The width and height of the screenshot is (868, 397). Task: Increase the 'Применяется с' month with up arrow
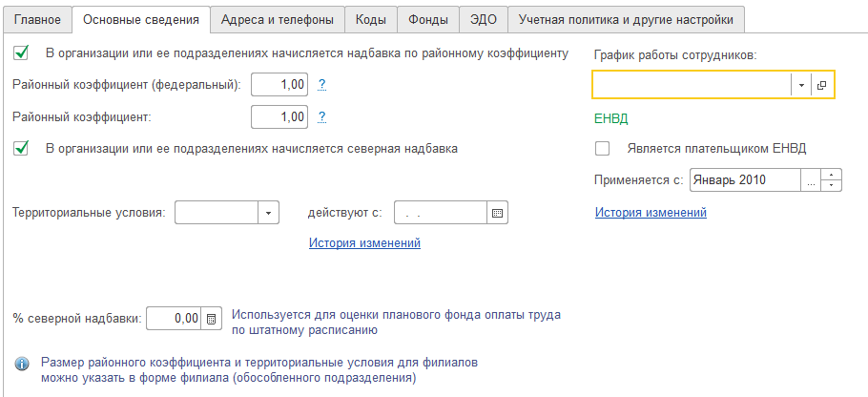[x=832, y=175]
